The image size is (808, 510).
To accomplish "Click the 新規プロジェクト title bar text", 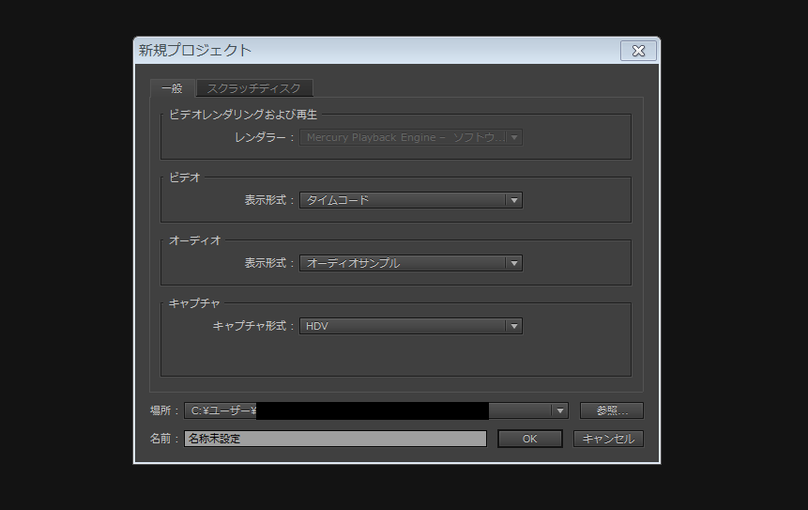I will (x=195, y=50).
